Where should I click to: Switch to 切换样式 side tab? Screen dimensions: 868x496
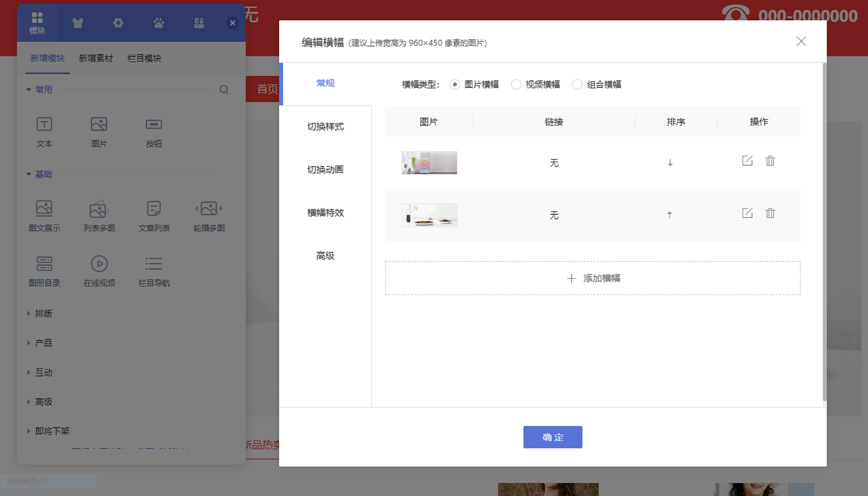(325, 126)
